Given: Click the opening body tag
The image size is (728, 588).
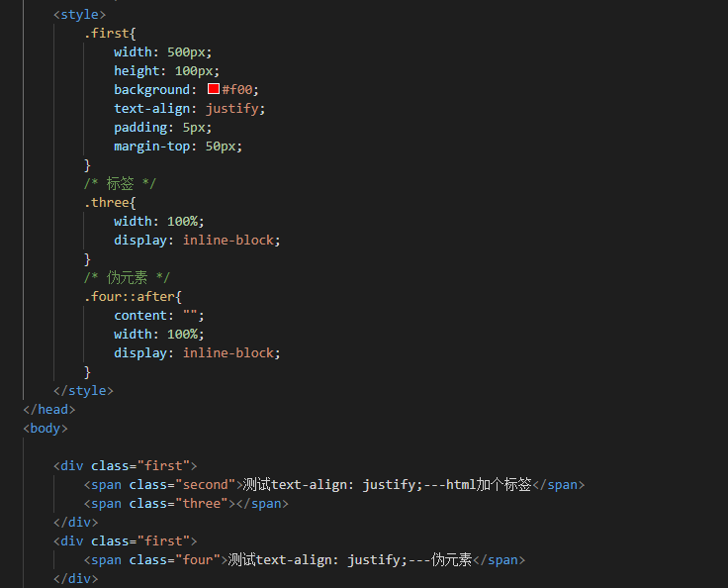Looking at the screenshot, I should (x=45, y=428).
